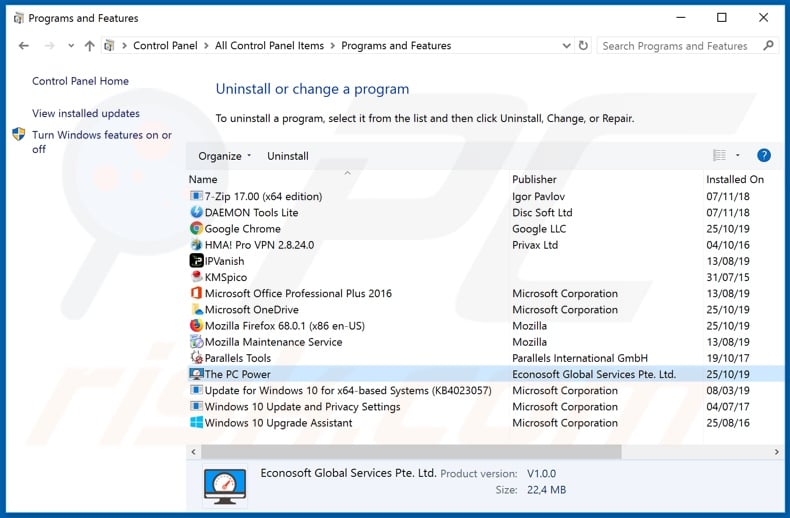
Task: Select the 7-Zip 17.00 (x64 edition) name
Action: pyautogui.click(x=264, y=197)
